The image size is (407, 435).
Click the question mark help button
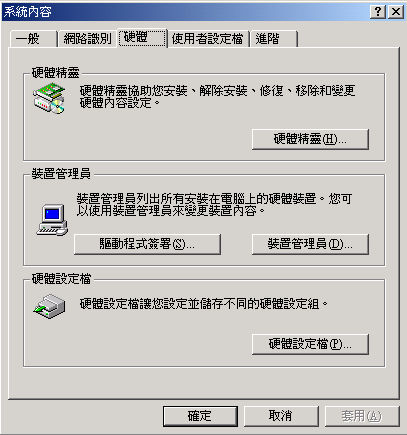coord(378,12)
